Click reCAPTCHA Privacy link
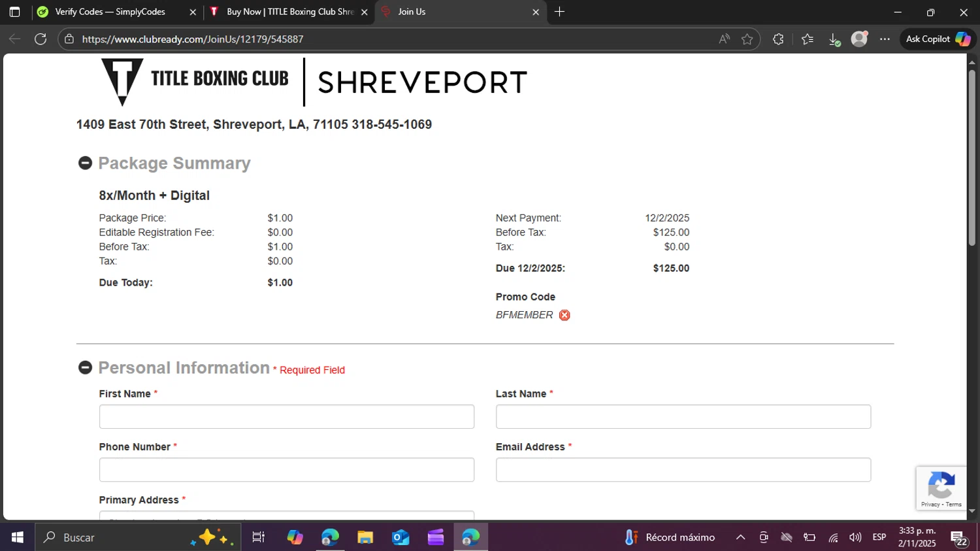Viewport: 980px width, 551px height. [x=930, y=505]
